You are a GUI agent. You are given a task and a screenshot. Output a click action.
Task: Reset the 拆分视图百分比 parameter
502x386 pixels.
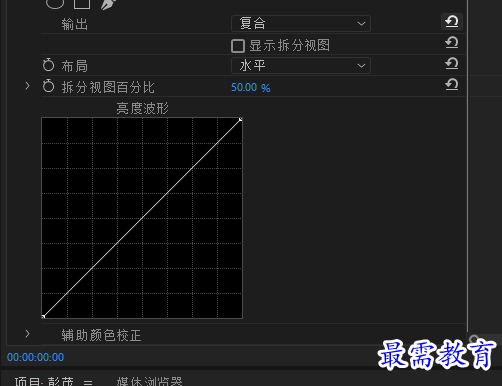click(452, 85)
